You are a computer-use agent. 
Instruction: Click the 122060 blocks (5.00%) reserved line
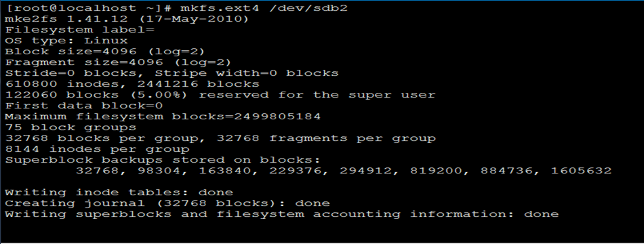click(220, 95)
